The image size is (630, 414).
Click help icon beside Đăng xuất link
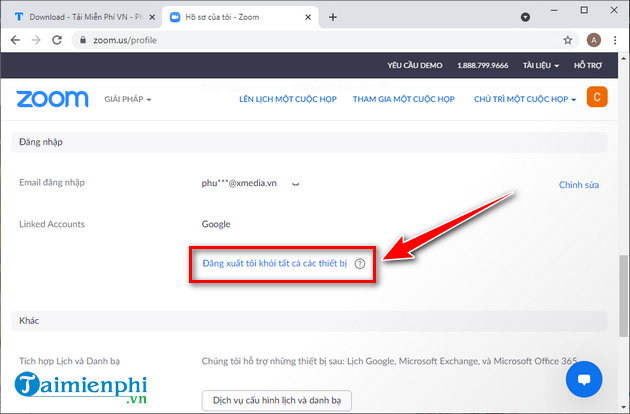pos(360,264)
